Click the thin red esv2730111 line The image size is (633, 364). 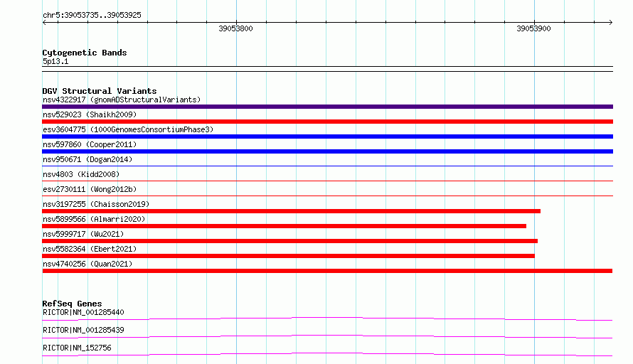[327, 196]
